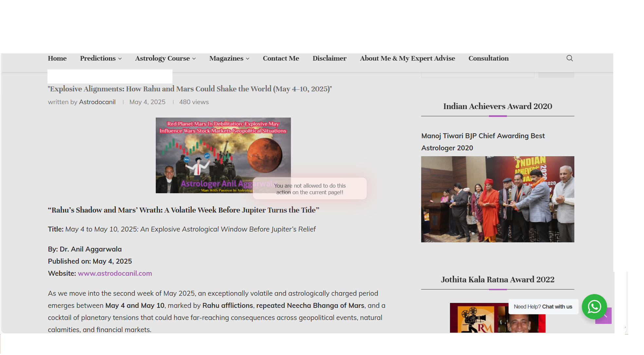Open the Indian Achievers Award ceremony photo
Image resolution: width=644 pixels, height=355 pixels.
pos(497,199)
